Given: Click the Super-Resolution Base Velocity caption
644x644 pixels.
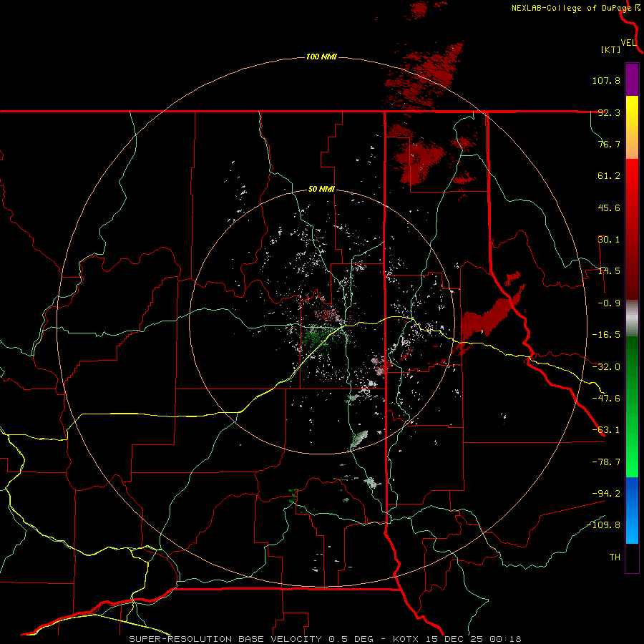Looking at the screenshot, I should click(325, 639).
